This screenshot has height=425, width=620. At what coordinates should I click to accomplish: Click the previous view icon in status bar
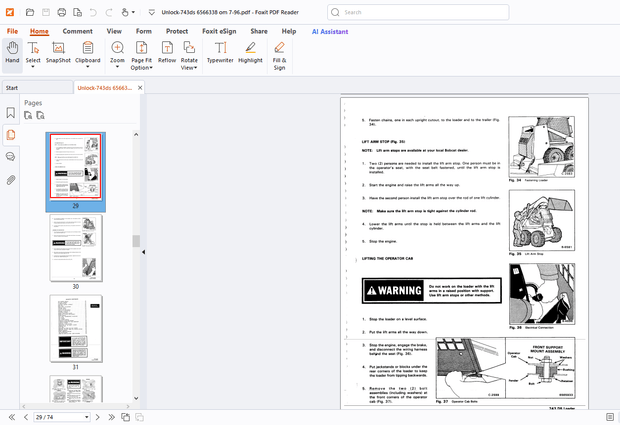(x=125, y=417)
